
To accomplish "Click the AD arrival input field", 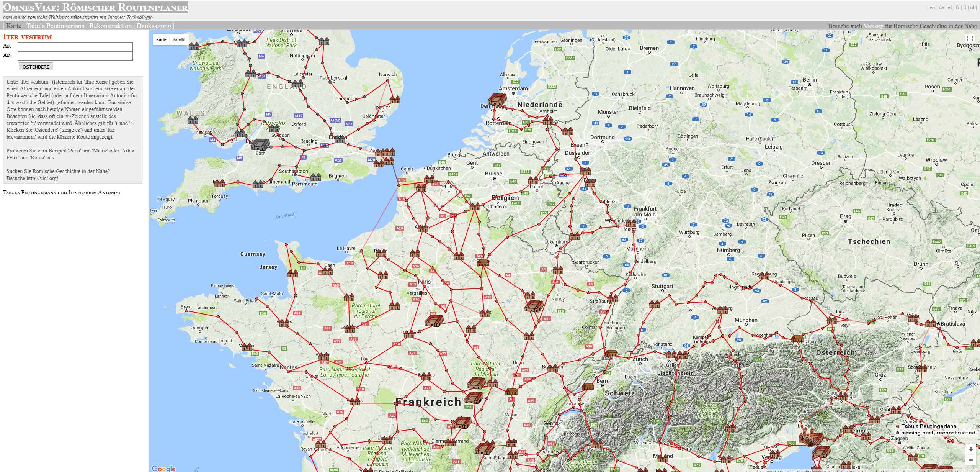I will pyautogui.click(x=75, y=56).
